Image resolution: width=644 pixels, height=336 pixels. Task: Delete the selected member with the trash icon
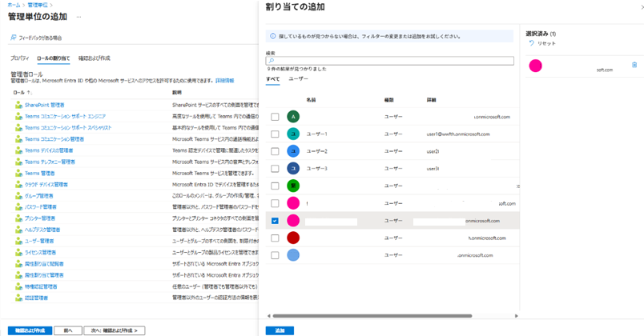634,66
